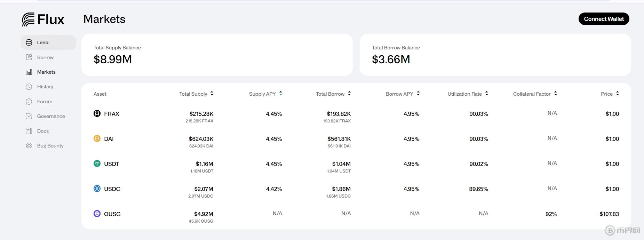Click OUSG collateral factor 92%

551,214
